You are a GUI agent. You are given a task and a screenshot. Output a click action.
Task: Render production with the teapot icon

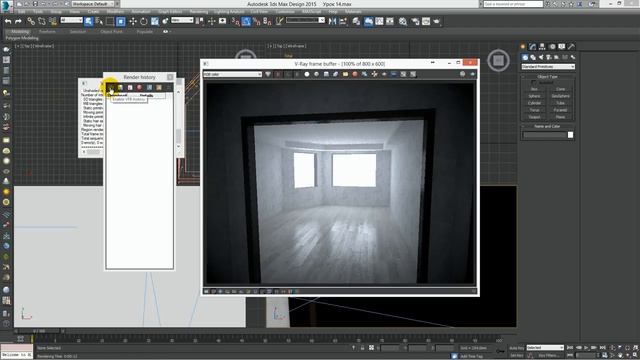click(437, 21)
